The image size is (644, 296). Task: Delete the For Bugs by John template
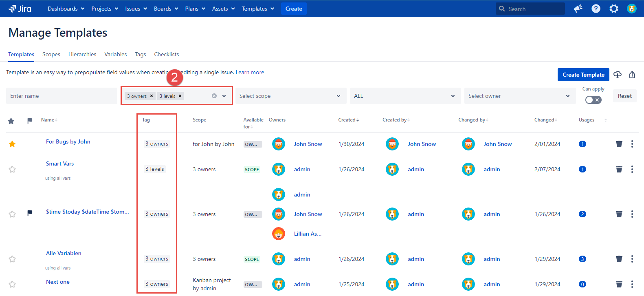[x=619, y=144]
